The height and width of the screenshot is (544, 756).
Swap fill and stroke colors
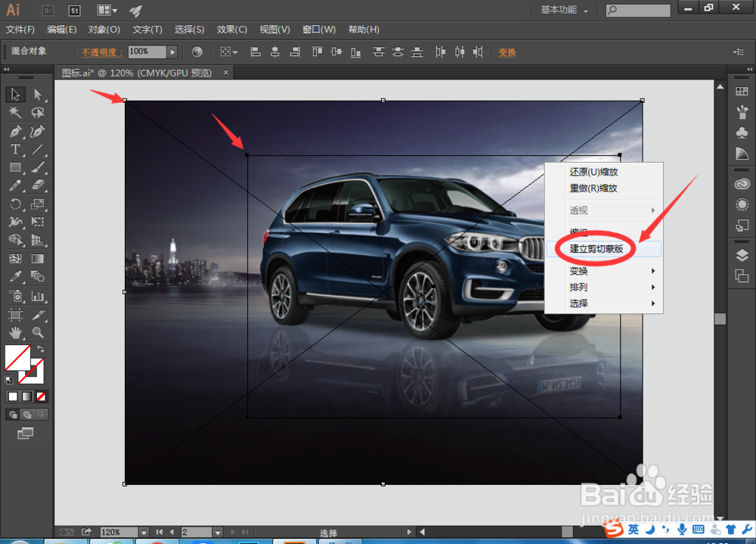(x=41, y=349)
